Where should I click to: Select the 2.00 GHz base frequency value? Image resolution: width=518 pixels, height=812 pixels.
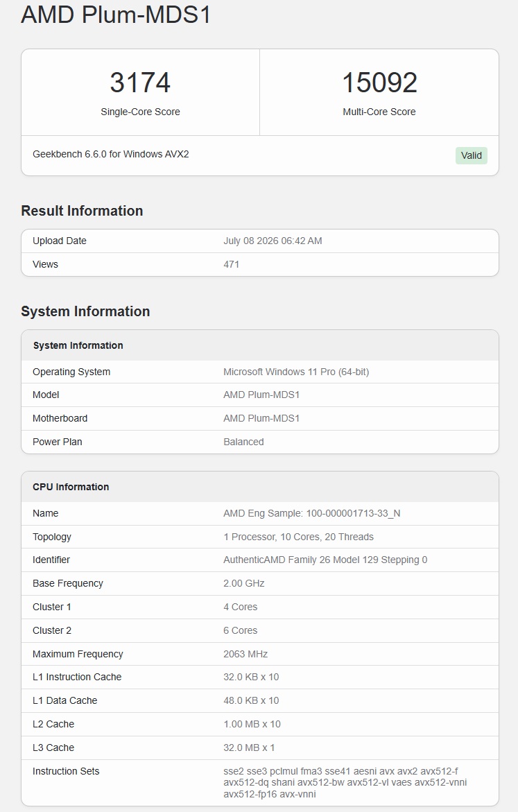[244, 584]
